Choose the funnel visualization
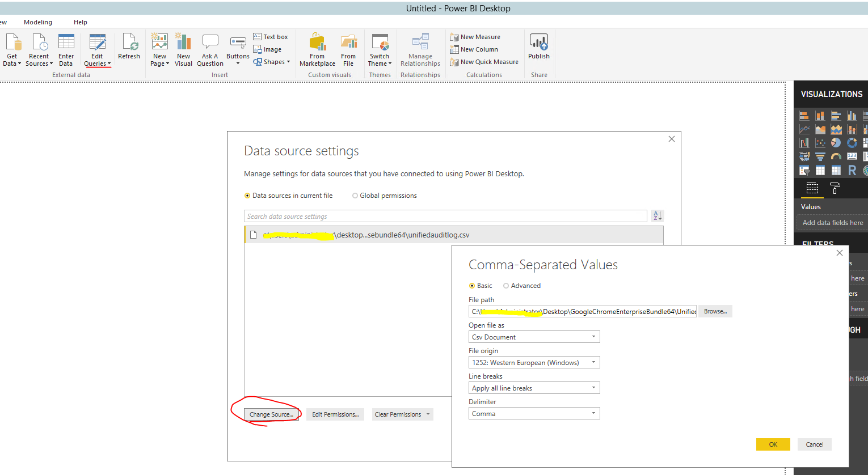 [820, 156]
